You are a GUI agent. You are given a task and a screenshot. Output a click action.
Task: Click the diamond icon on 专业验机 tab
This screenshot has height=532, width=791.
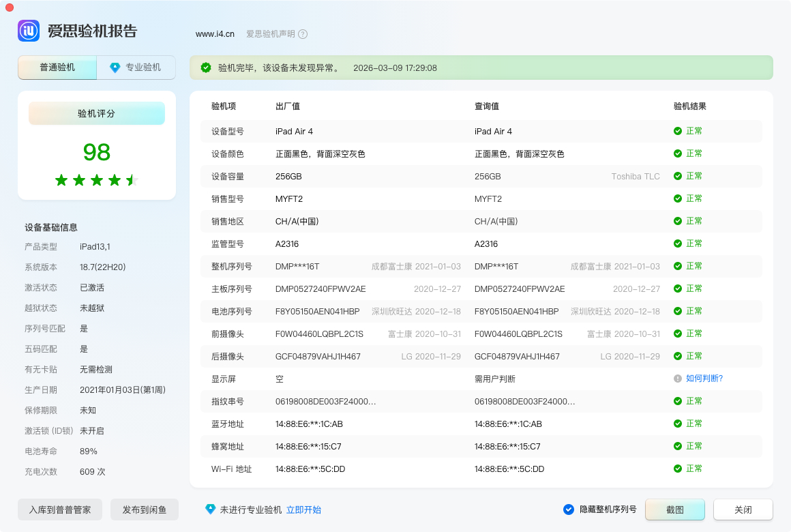(x=115, y=68)
